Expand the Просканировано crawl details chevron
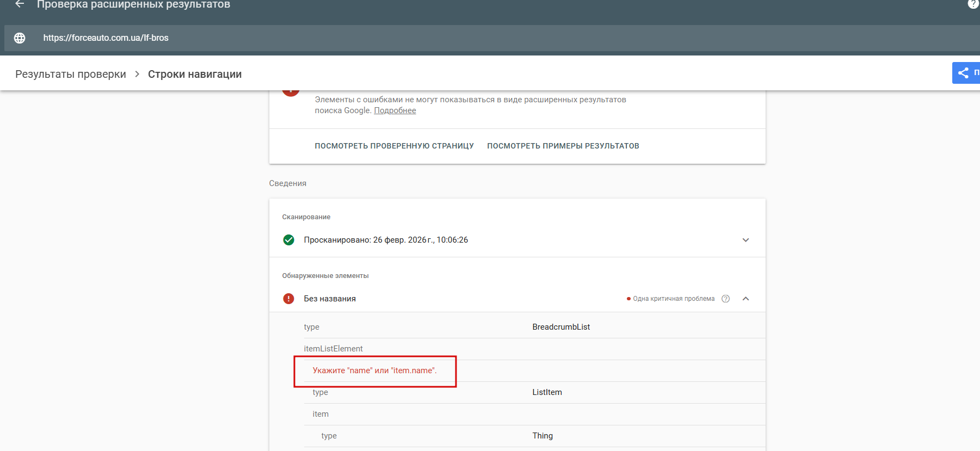This screenshot has width=980, height=451. tap(746, 240)
